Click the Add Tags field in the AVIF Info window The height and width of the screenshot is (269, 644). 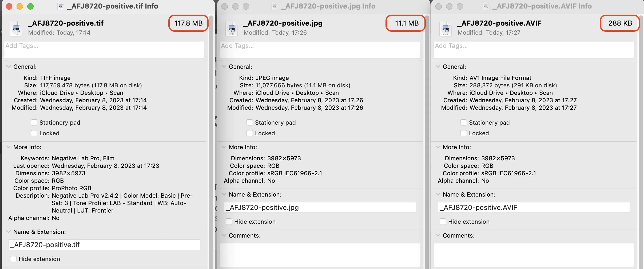534,50
